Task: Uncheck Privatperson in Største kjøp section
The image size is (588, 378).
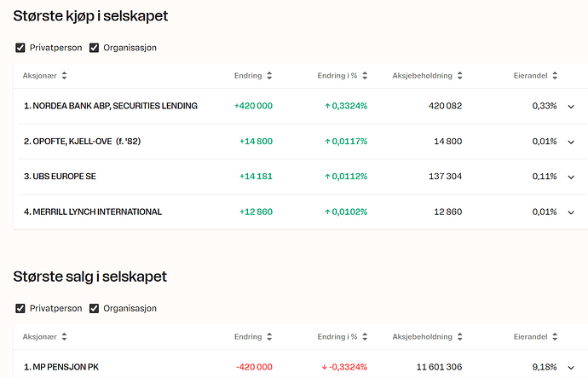Action: [20, 48]
